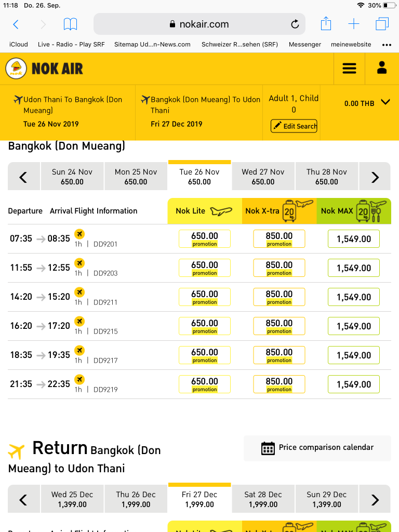This screenshot has width=399, height=532.
Task: Tap the user account profile icon
Action: tap(382, 68)
